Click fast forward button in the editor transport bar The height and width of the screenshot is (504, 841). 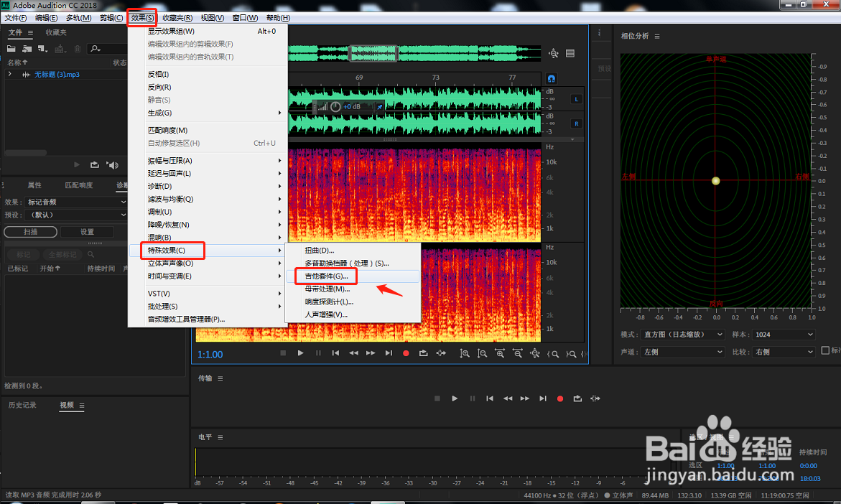pyautogui.click(x=371, y=353)
